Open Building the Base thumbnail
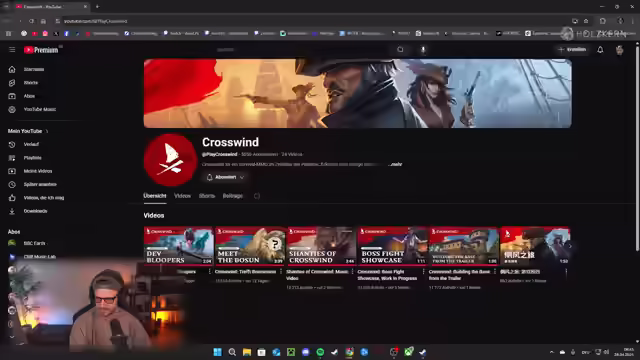 coord(464,246)
